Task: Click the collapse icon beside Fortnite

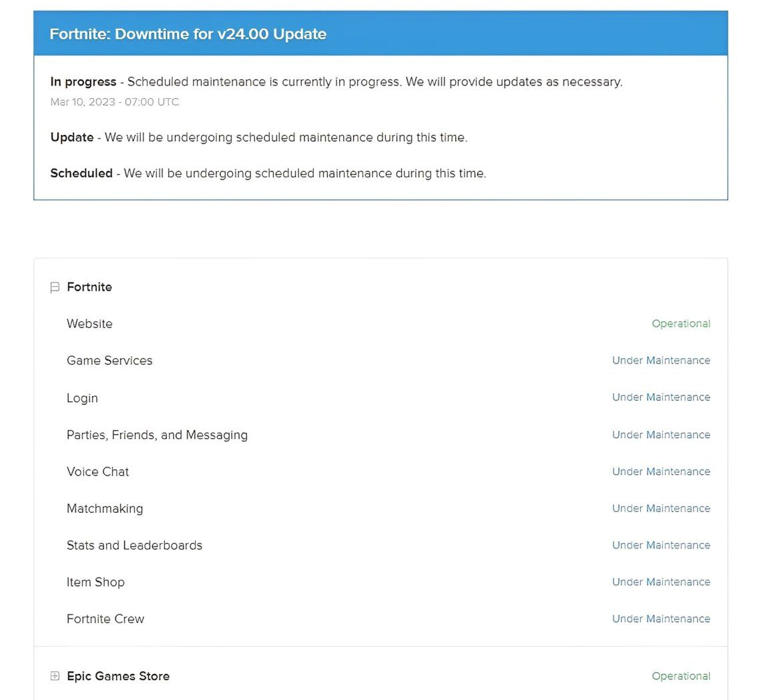Action: tap(55, 287)
